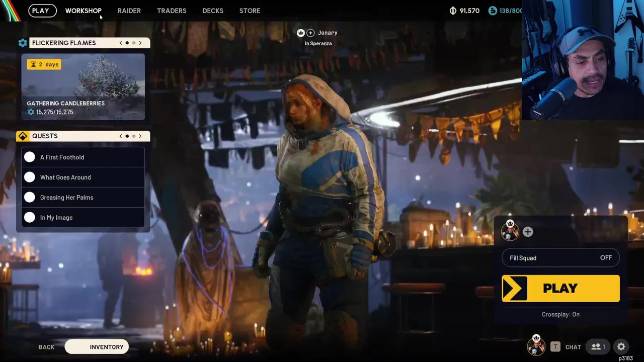Select second page dot in Flickering Flames
Viewport: 644px width, 362px height.
[133, 43]
